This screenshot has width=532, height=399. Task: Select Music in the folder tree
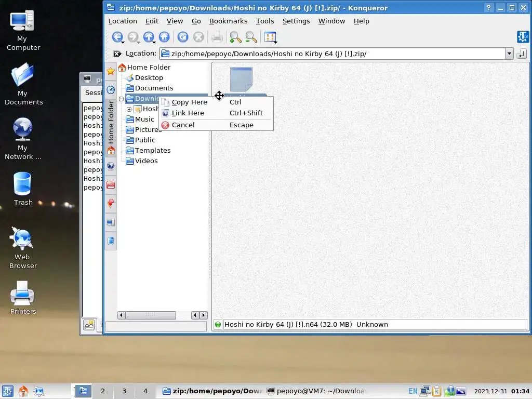pos(144,119)
